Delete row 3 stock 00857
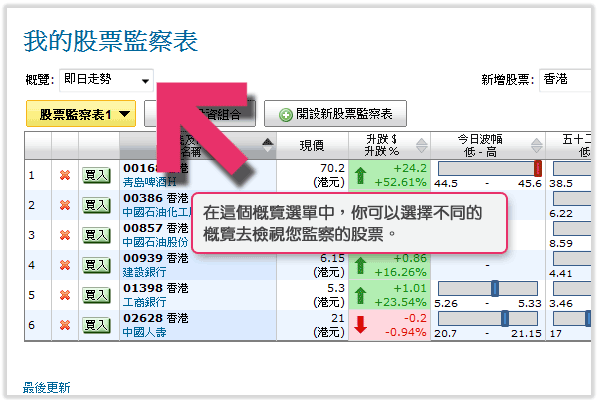 tap(65, 235)
